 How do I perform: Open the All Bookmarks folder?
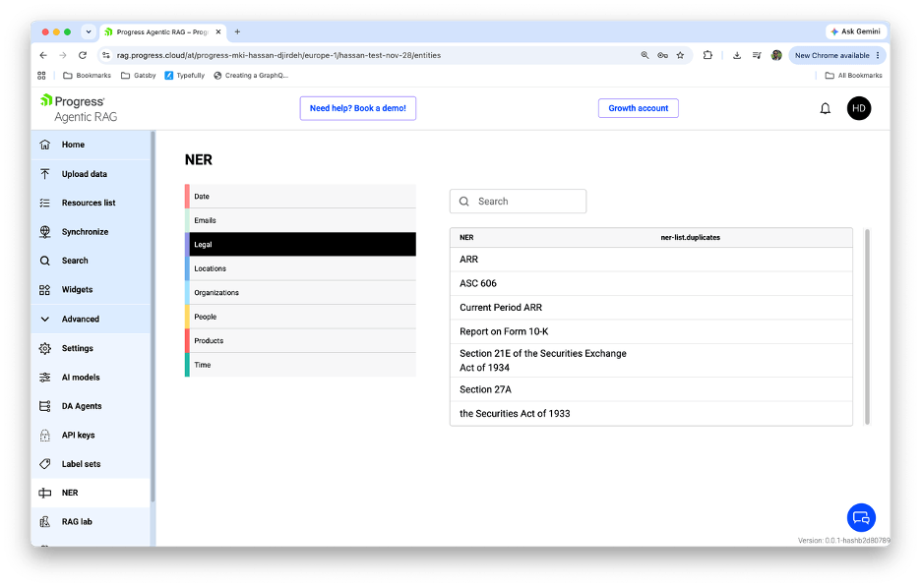pos(853,75)
